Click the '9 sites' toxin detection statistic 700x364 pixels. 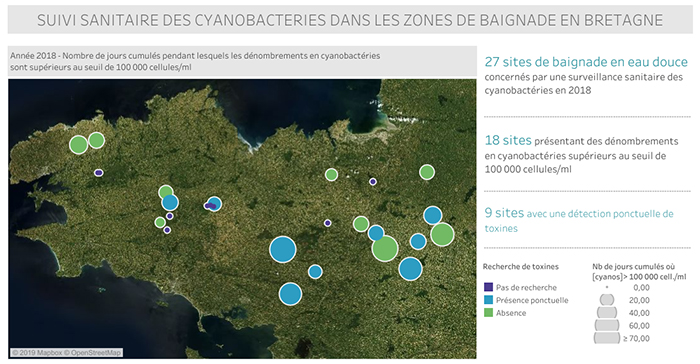point(579,220)
